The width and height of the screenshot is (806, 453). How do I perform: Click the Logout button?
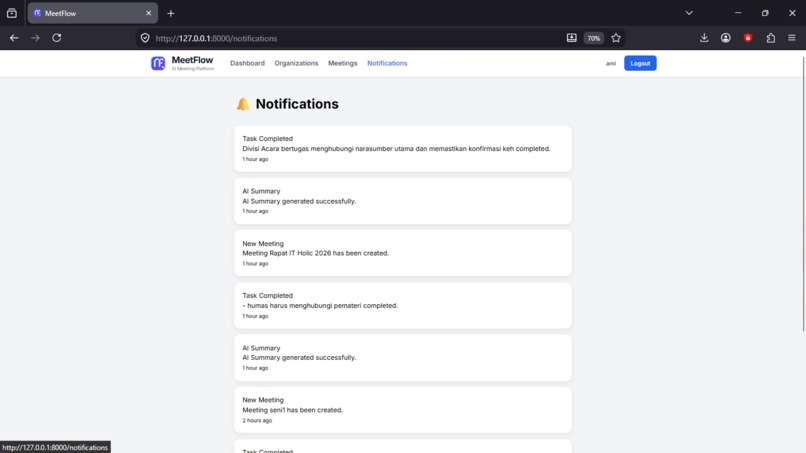(x=640, y=63)
